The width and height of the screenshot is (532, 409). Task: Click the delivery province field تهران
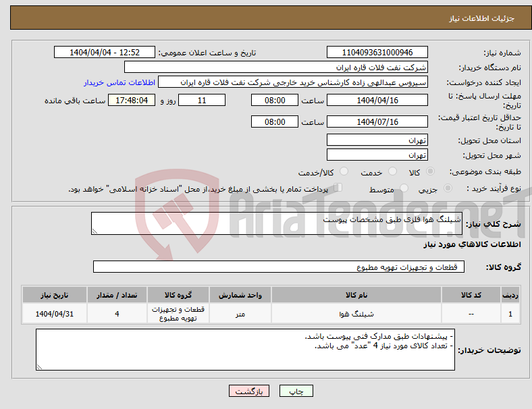(377, 140)
